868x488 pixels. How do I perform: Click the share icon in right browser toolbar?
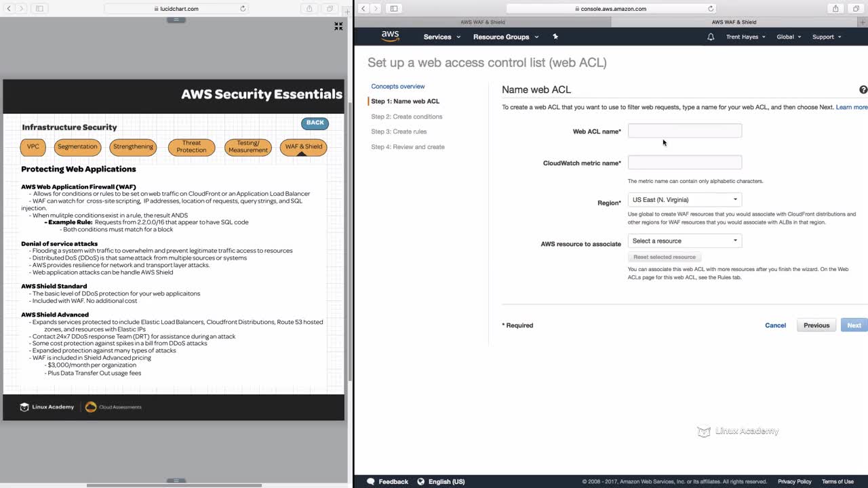click(835, 8)
